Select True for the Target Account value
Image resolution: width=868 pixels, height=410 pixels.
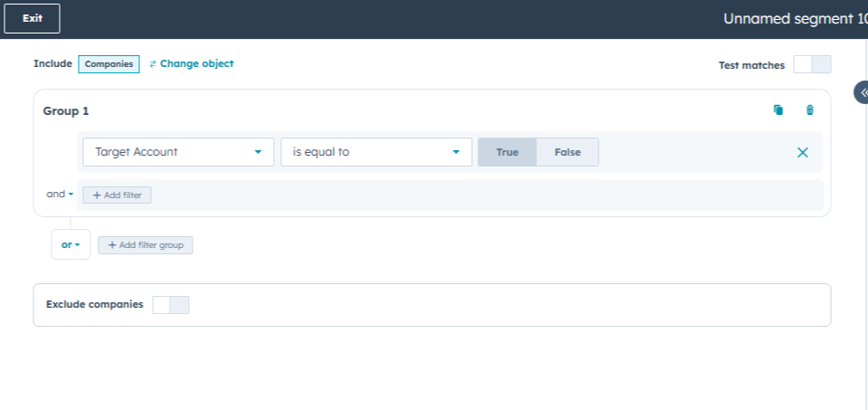507,152
